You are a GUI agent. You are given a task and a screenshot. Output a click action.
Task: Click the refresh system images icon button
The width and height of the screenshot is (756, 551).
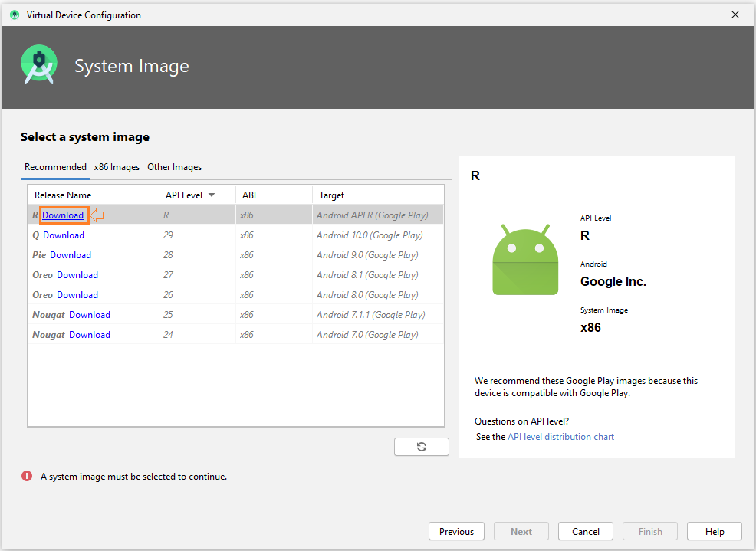click(422, 446)
